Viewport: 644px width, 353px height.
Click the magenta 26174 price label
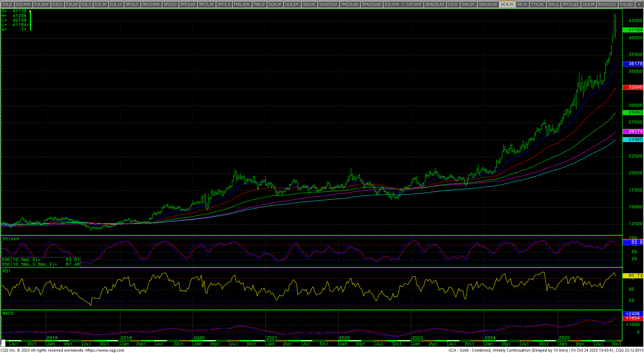pyautogui.click(x=633, y=131)
